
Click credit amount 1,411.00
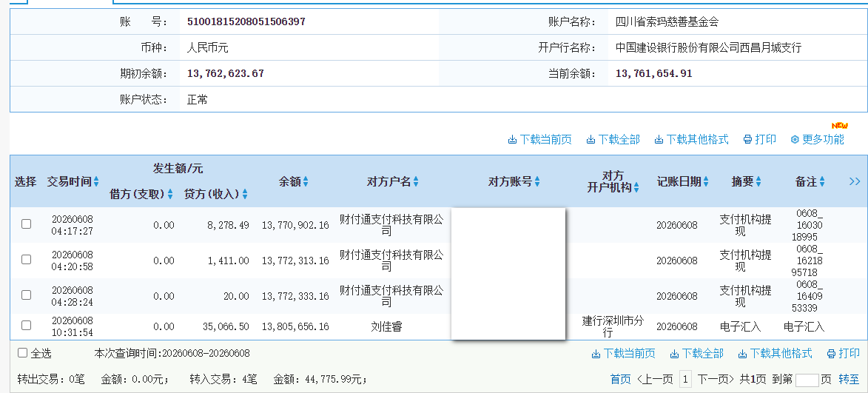pyautogui.click(x=229, y=261)
